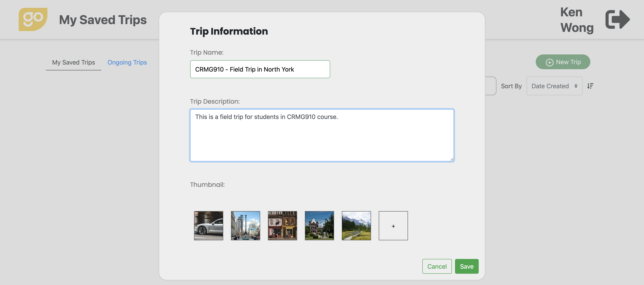The height and width of the screenshot is (285, 644).
Task: Click the New Trip button
Action: tap(563, 62)
